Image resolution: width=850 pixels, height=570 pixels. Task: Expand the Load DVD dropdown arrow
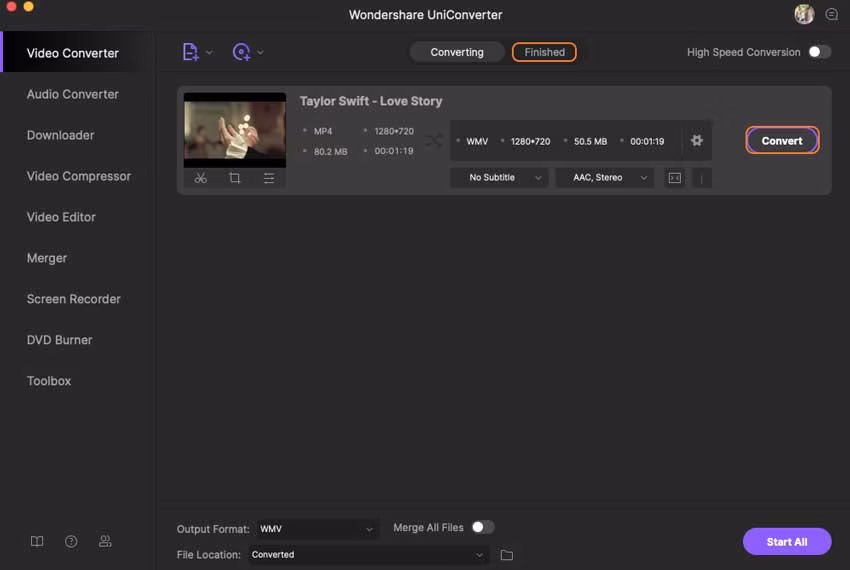[260, 53]
